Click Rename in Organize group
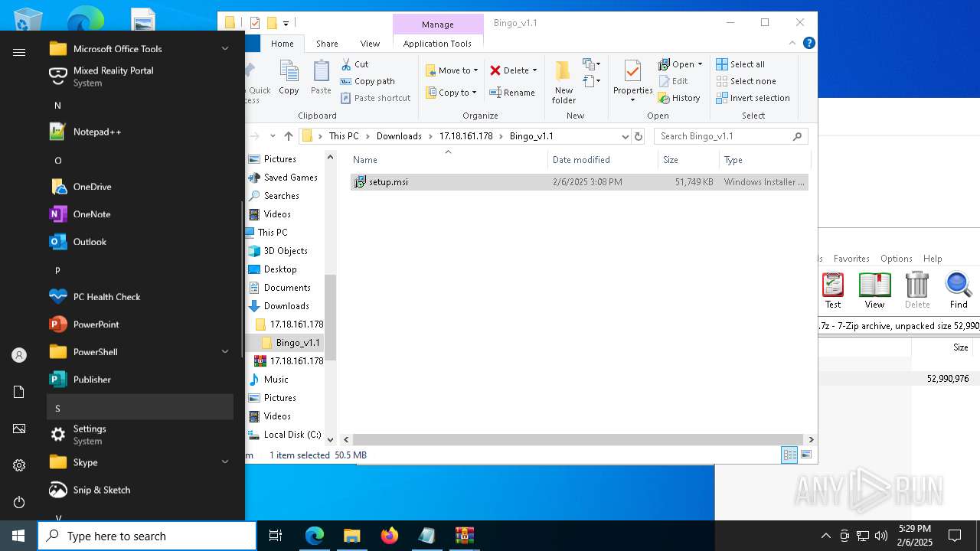The height and width of the screenshot is (551, 980). click(512, 93)
